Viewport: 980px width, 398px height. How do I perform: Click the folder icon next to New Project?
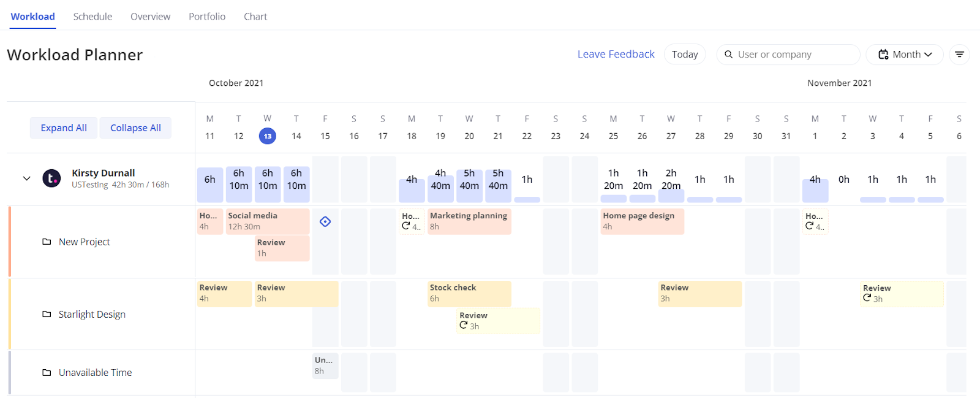(x=47, y=242)
